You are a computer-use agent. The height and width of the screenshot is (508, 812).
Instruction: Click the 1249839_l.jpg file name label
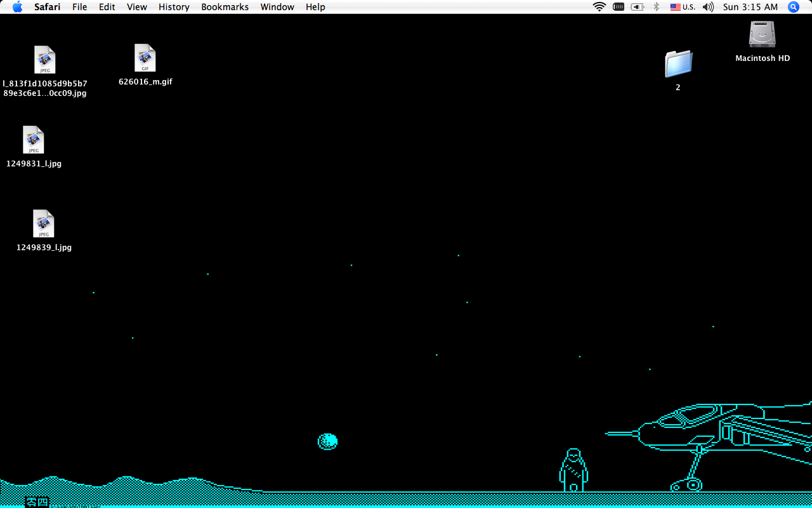(x=44, y=248)
